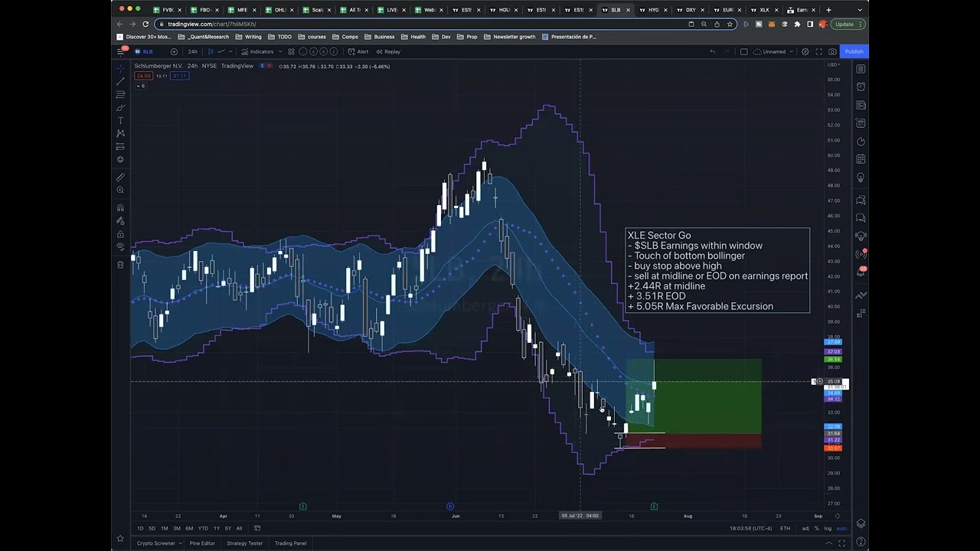Undo the last chart action
The height and width of the screenshot is (551, 980).
(712, 51)
